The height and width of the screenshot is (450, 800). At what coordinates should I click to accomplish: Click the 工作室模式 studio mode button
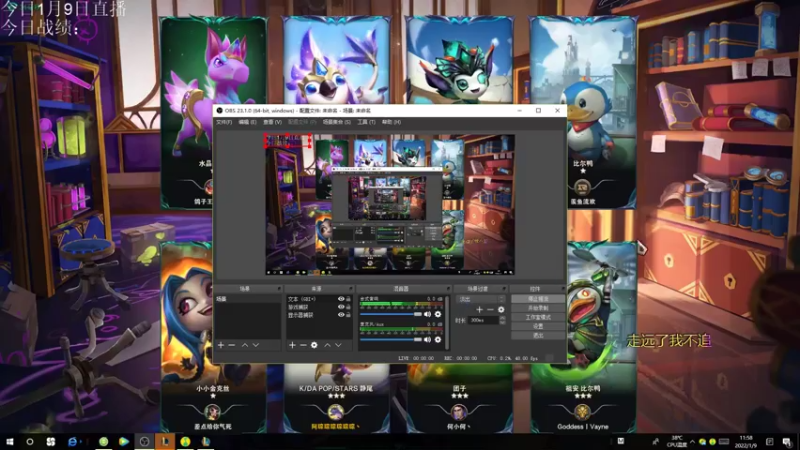click(x=538, y=317)
